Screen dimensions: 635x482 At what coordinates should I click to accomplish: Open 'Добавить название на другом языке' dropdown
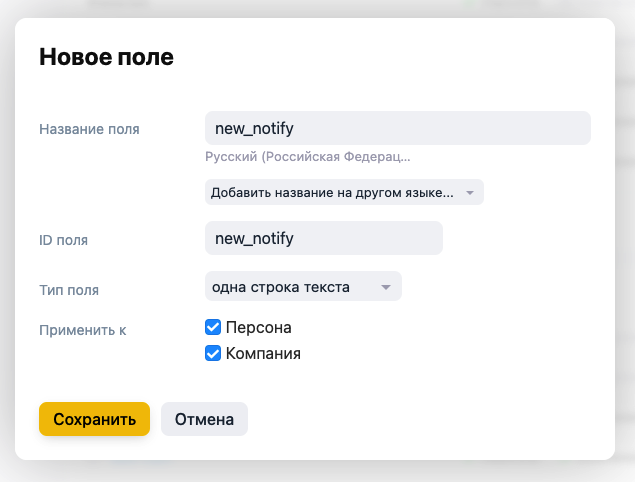click(x=344, y=192)
